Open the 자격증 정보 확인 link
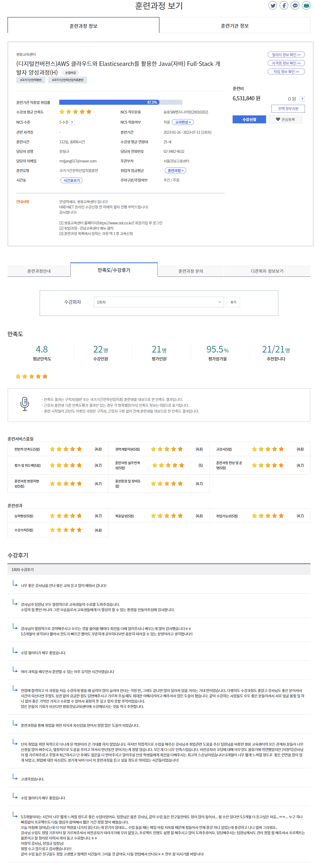 286,63
